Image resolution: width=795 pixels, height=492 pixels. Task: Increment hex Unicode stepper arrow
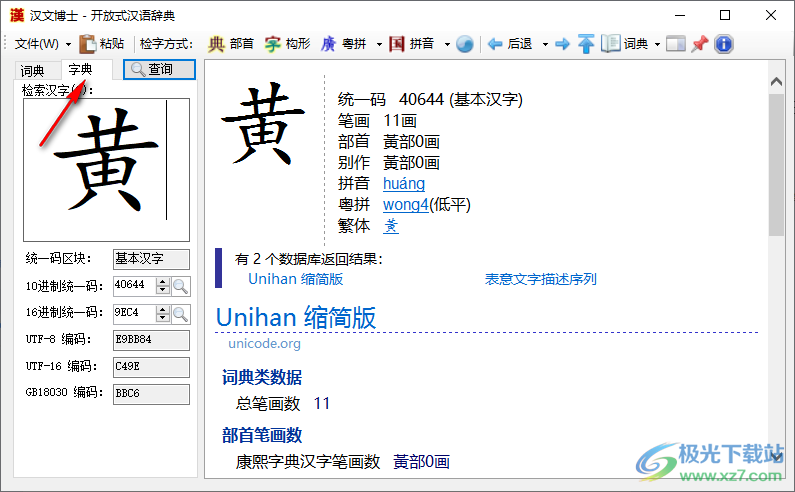pos(163,310)
